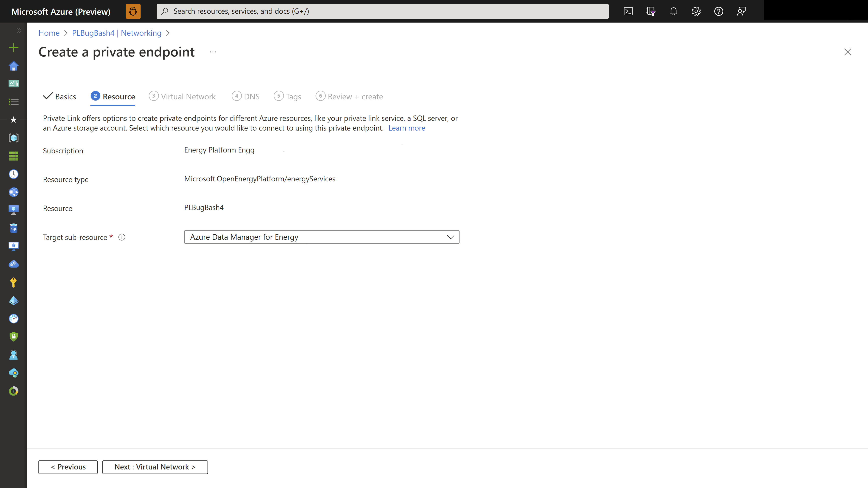Image resolution: width=868 pixels, height=488 pixels.
Task: Select step 4 DNS circle indicator
Action: tap(237, 96)
